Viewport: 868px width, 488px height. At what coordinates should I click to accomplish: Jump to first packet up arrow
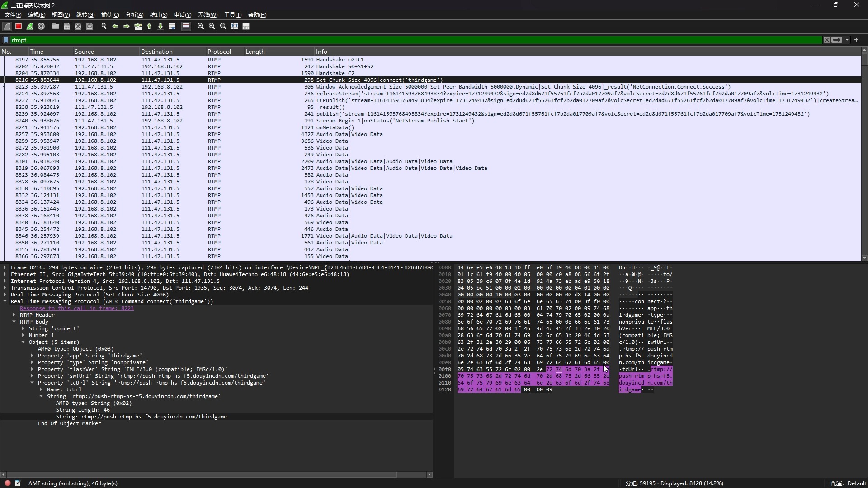click(149, 27)
